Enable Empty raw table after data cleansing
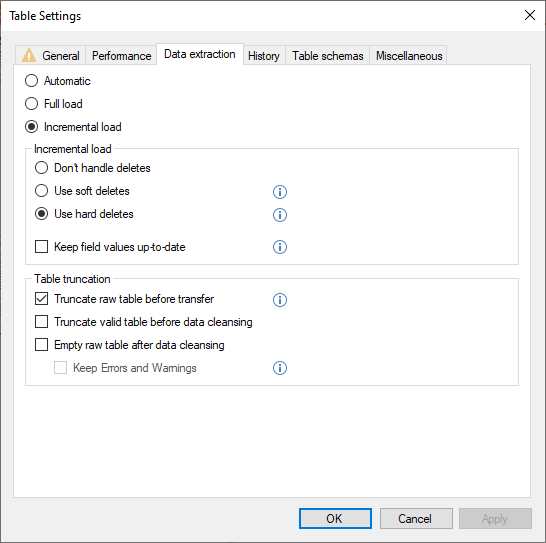 [x=41, y=345]
